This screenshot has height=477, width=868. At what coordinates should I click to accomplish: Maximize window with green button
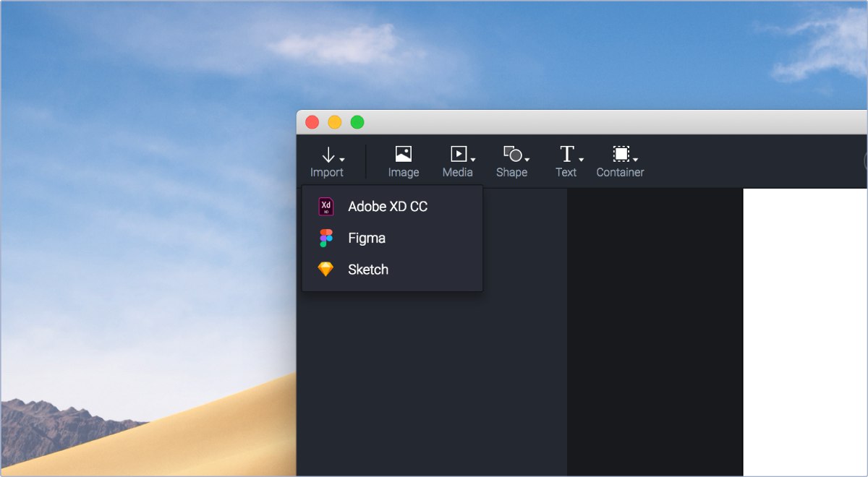357,122
